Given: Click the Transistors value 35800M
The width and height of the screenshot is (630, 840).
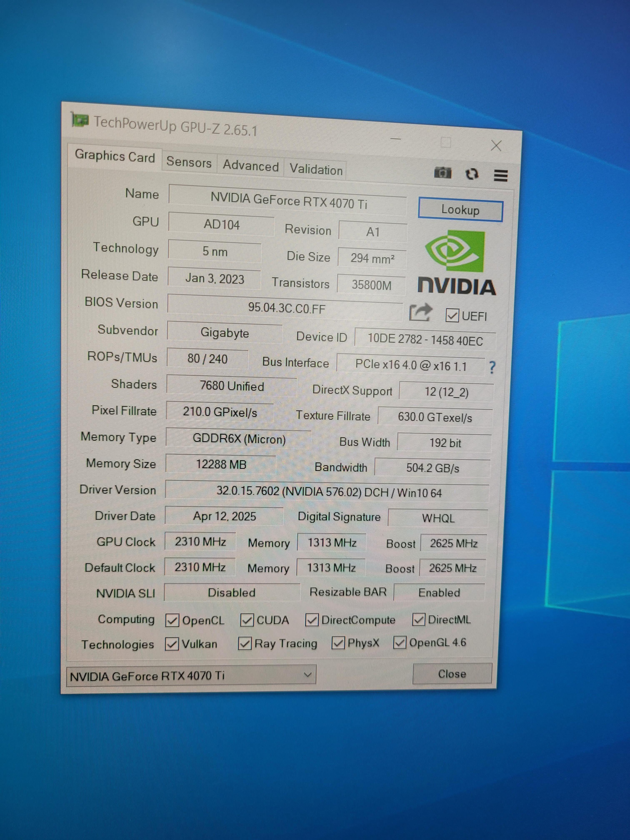Looking at the screenshot, I should (x=371, y=284).
